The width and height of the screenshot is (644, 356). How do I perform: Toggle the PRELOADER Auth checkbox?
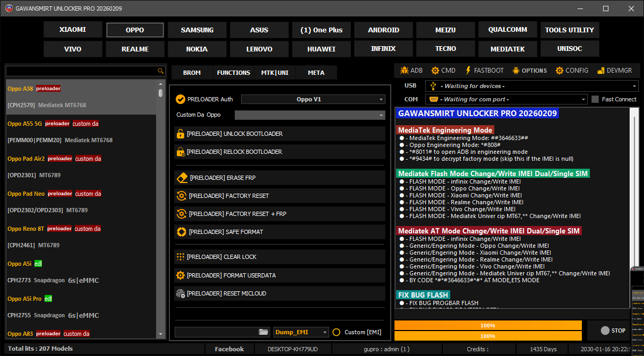pos(181,99)
